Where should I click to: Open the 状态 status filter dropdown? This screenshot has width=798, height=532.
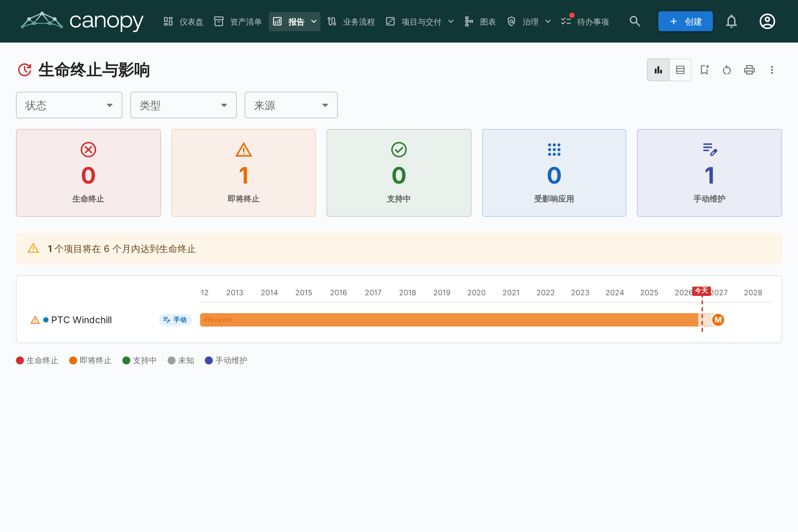[x=69, y=105]
